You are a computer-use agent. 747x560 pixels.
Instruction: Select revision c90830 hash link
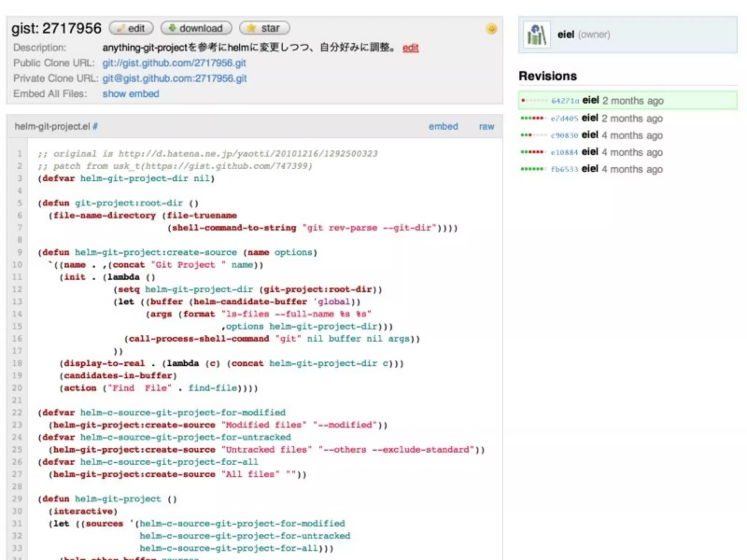[x=564, y=136]
